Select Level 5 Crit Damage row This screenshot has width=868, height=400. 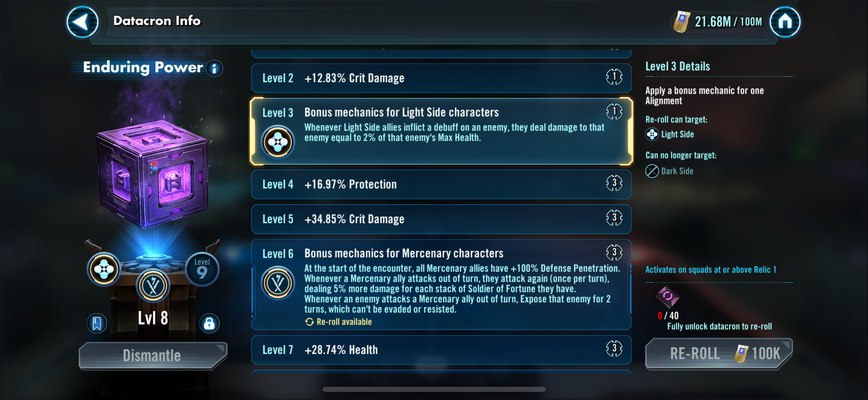pyautogui.click(x=441, y=219)
